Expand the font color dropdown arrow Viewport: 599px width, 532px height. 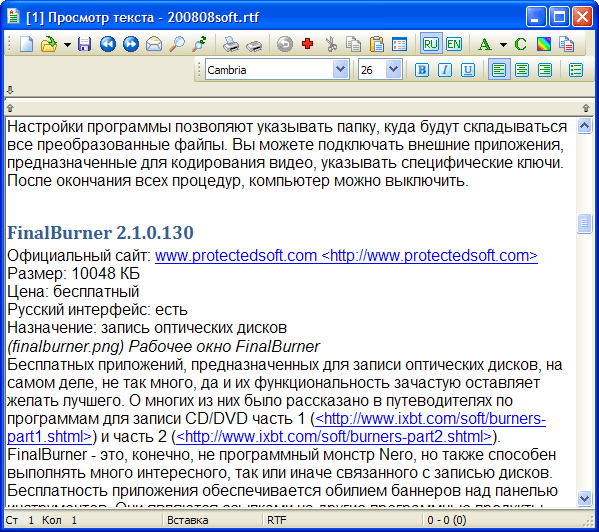click(503, 45)
